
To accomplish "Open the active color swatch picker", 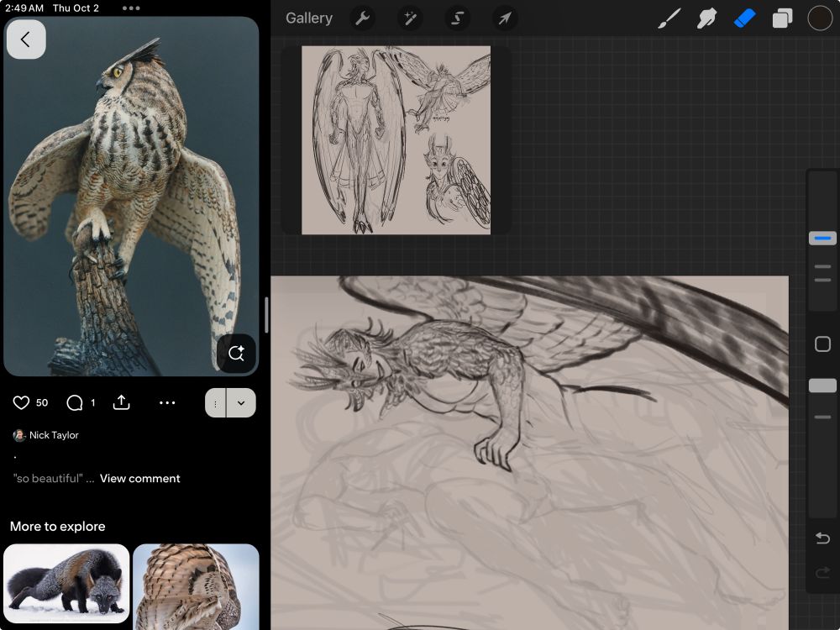I will click(x=820, y=18).
